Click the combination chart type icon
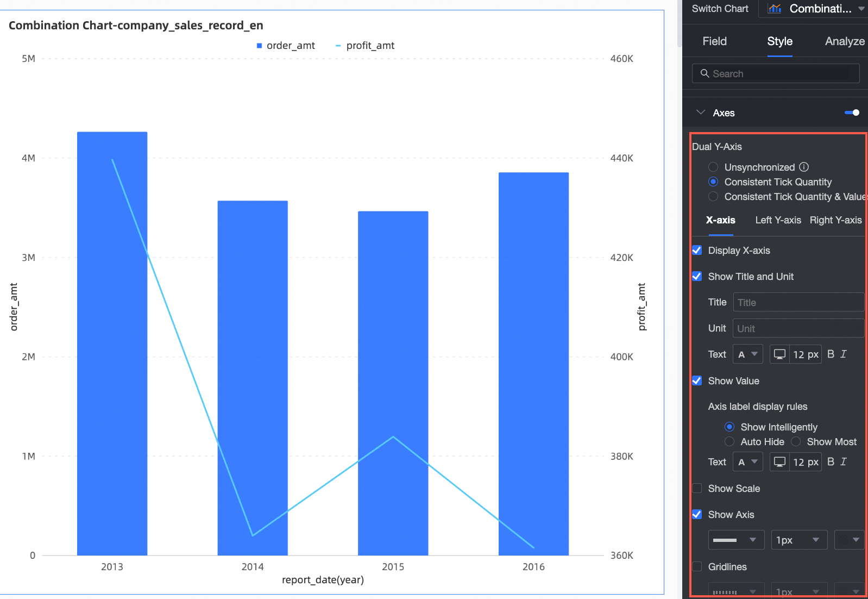Viewport: 868px width, 599px height. 775,9
